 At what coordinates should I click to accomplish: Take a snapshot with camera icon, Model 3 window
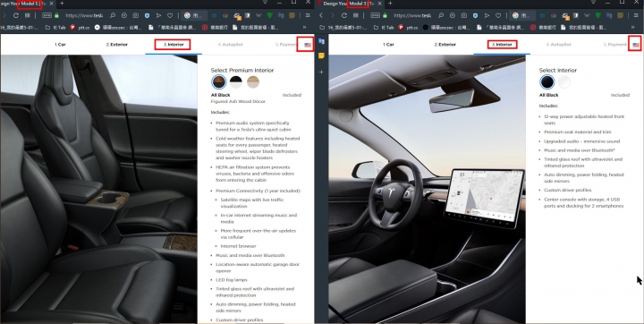(x=463, y=15)
